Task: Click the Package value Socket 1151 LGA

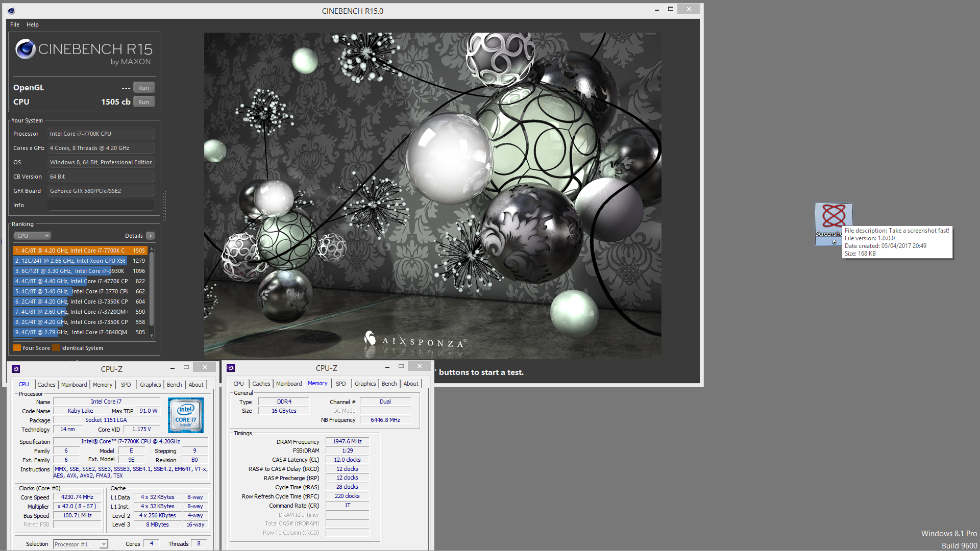Action: click(x=106, y=420)
